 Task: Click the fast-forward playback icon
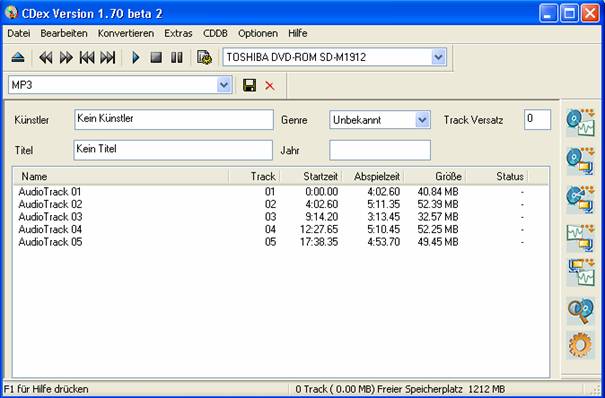point(66,58)
